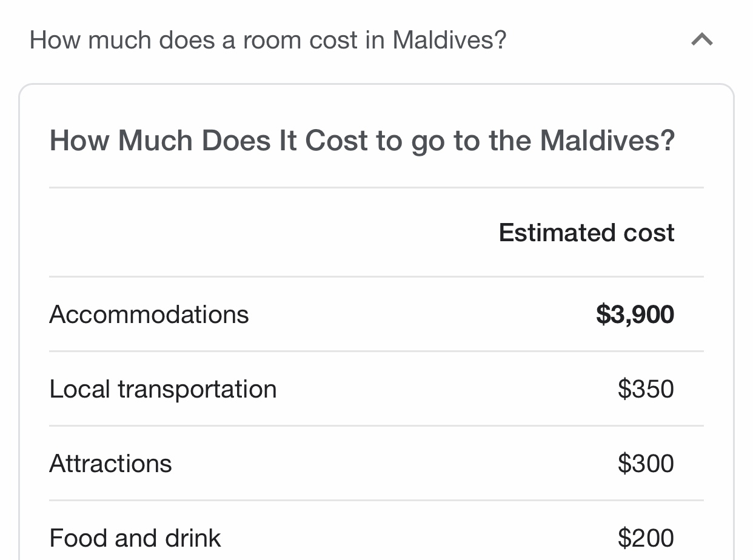Click the heading 'How Much Does It Cost to go to the Maldives?'
This screenshot has width=753, height=560.
(362, 141)
